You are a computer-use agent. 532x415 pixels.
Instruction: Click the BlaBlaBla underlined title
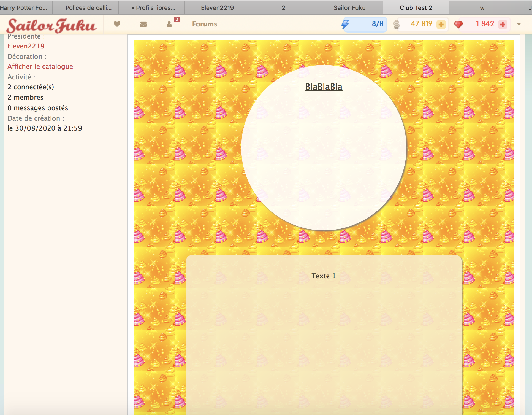(x=324, y=87)
